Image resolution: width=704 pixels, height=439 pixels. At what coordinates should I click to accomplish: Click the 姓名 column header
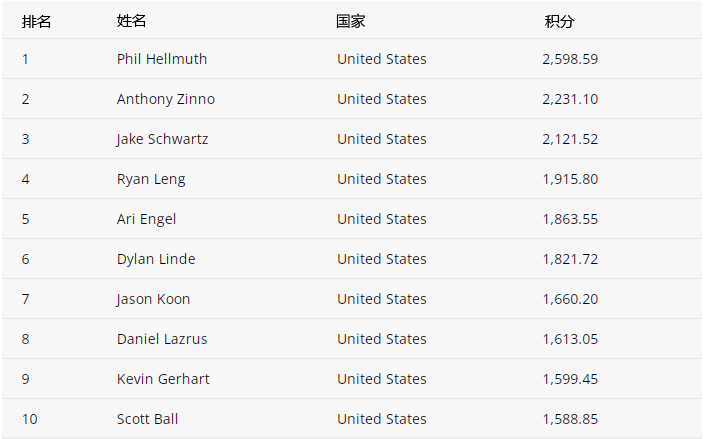click(131, 21)
